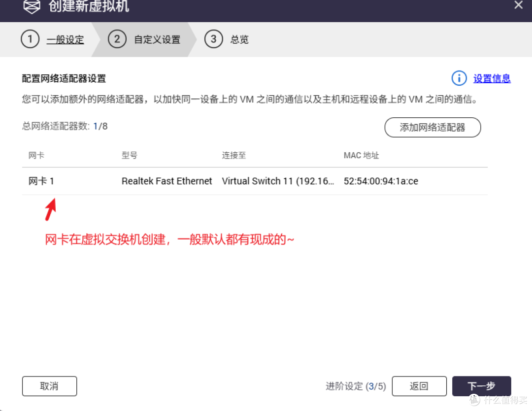Click the 型号 column header
Image resolution: width=532 pixels, height=411 pixels.
129,155
